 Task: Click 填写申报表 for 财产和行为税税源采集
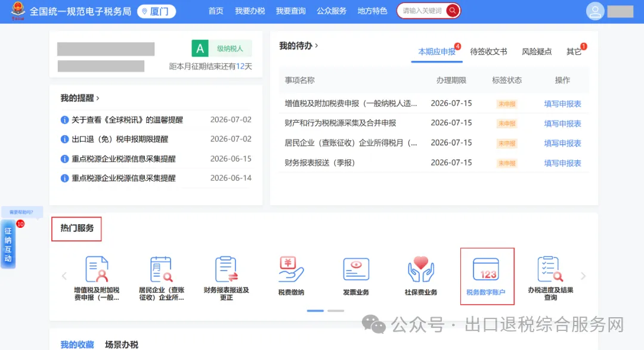click(563, 123)
